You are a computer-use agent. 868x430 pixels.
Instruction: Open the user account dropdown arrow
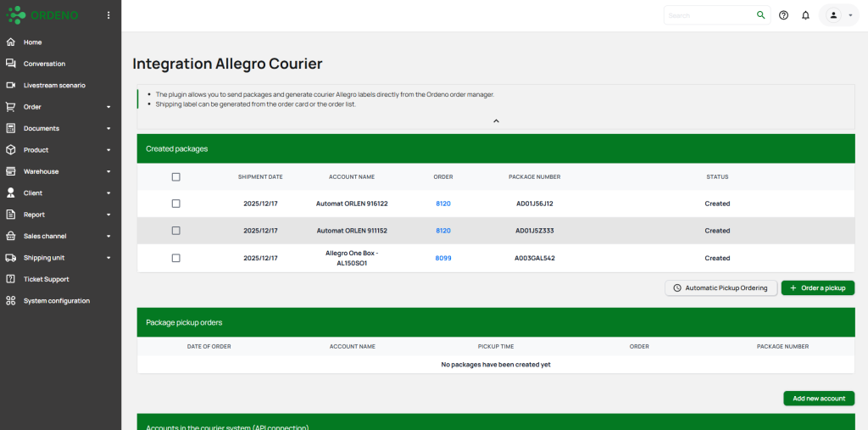coord(850,15)
